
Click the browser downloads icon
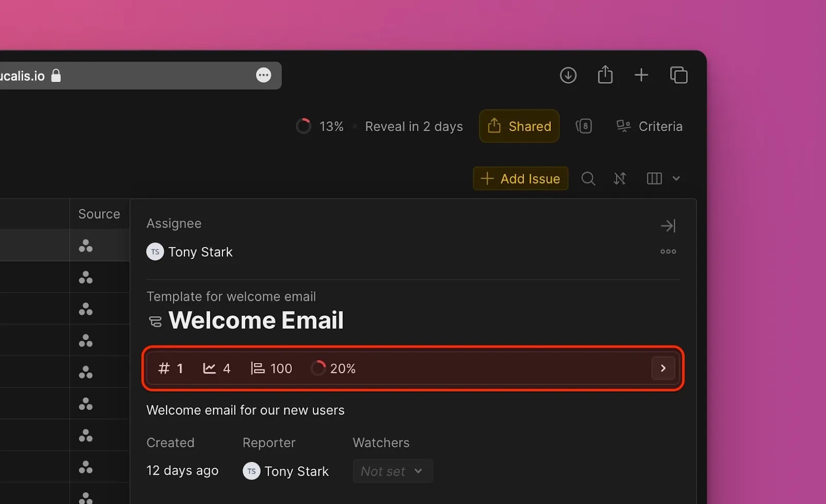568,75
